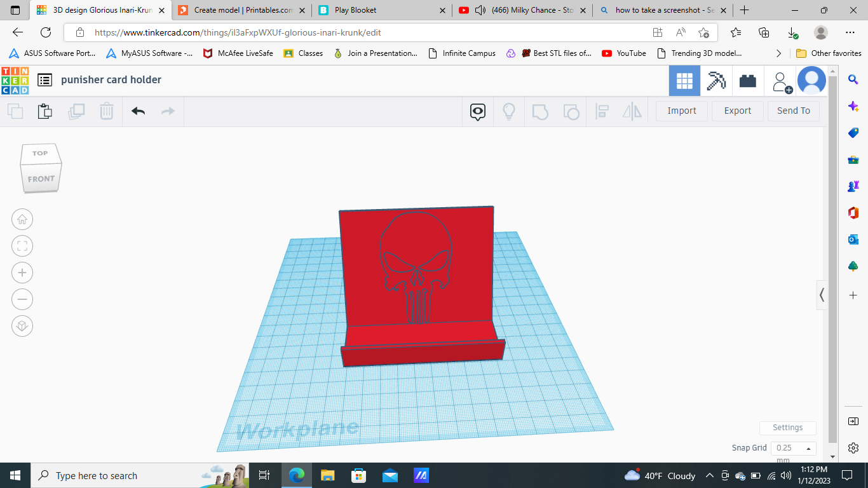The height and width of the screenshot is (488, 868).
Task: Click the Group shapes icon
Action: (539, 112)
